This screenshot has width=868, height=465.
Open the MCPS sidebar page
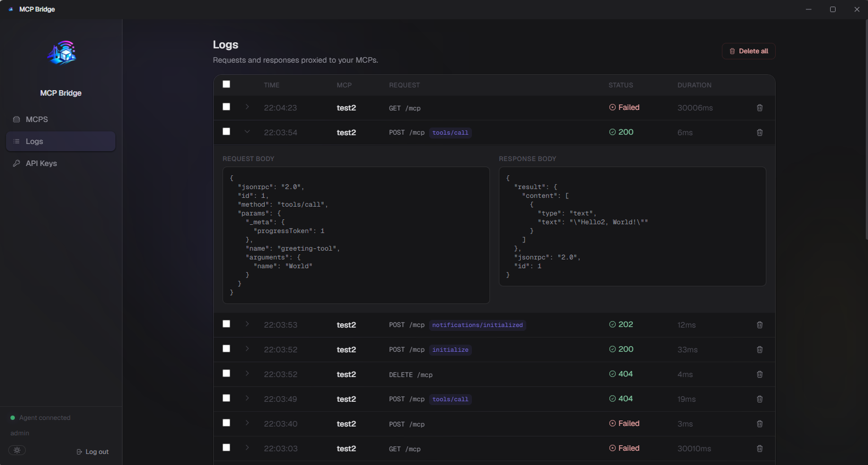60,119
